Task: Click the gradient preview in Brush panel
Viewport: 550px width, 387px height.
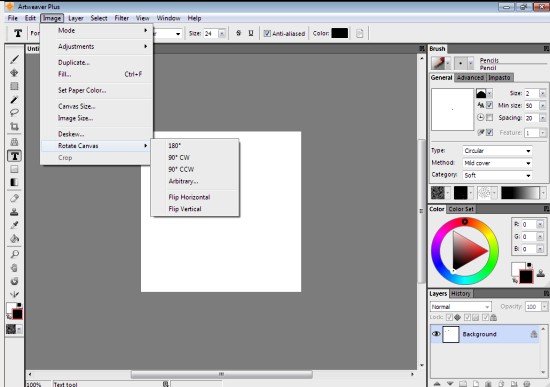Action: click(520, 193)
